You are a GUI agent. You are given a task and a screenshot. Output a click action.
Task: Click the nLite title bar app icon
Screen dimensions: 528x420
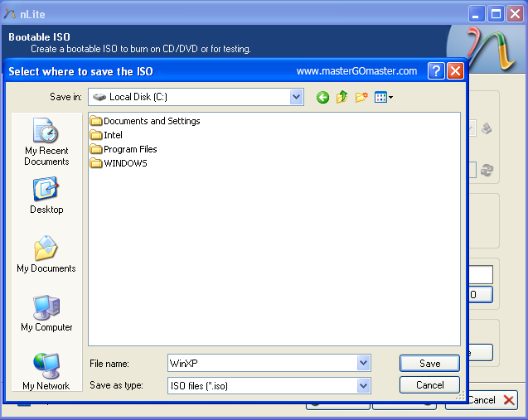[x=9, y=14]
